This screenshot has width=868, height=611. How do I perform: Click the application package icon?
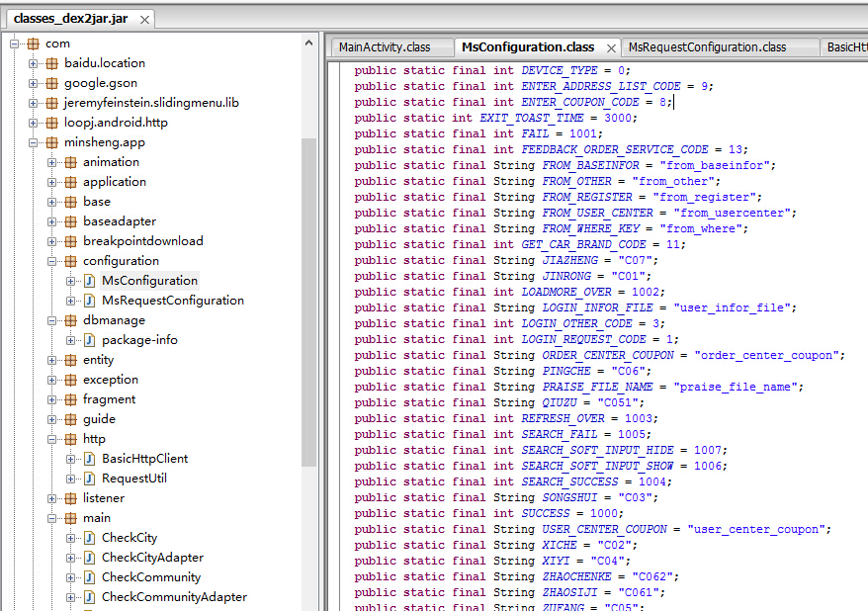pos(71,183)
